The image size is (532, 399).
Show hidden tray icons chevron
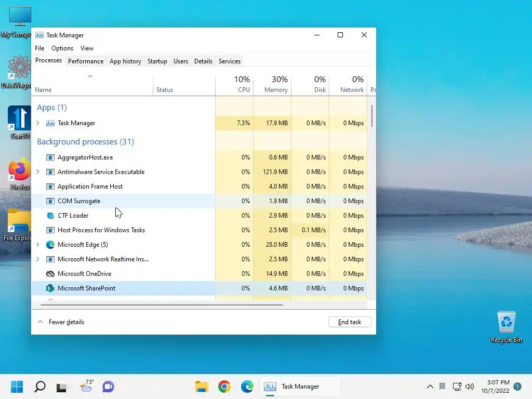[430, 387]
